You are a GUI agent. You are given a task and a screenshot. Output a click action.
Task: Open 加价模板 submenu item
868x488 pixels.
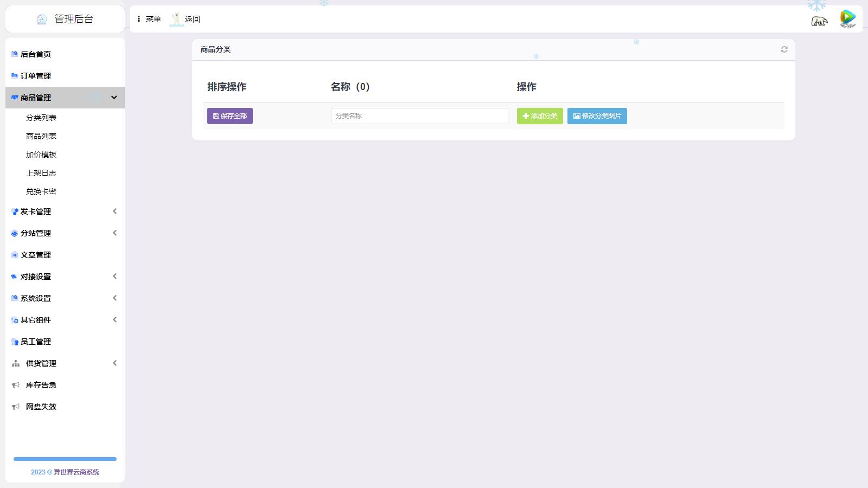pyautogui.click(x=41, y=155)
